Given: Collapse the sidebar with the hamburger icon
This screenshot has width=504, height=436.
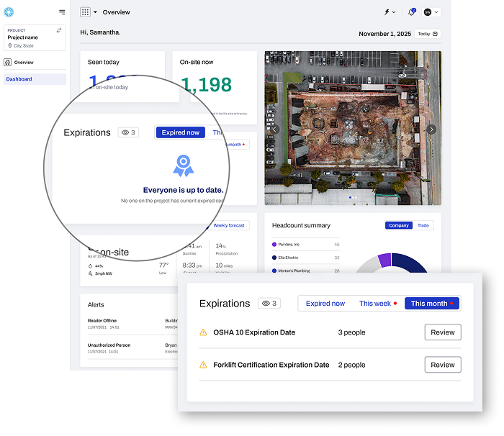Looking at the screenshot, I should [62, 12].
